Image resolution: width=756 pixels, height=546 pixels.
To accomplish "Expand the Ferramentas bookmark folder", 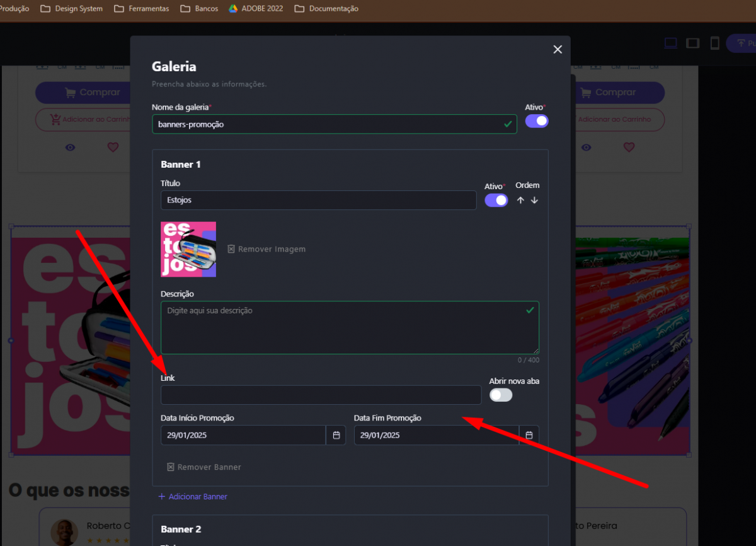I will coord(142,9).
